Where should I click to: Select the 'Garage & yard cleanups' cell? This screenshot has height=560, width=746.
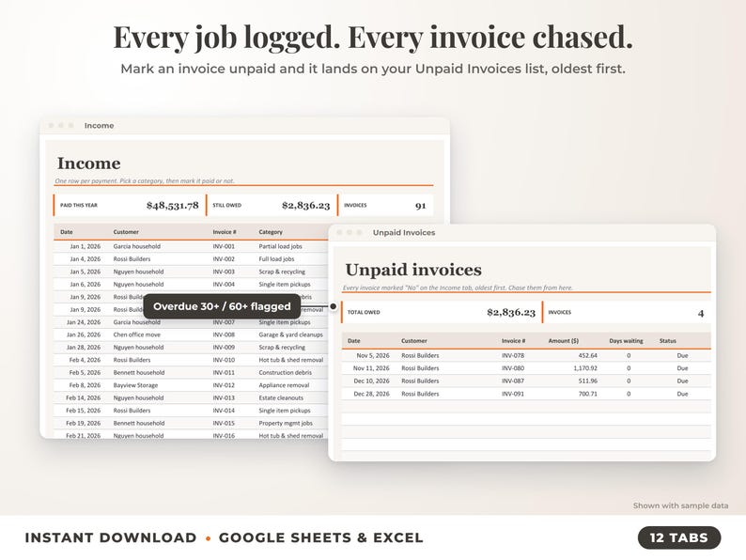point(290,334)
